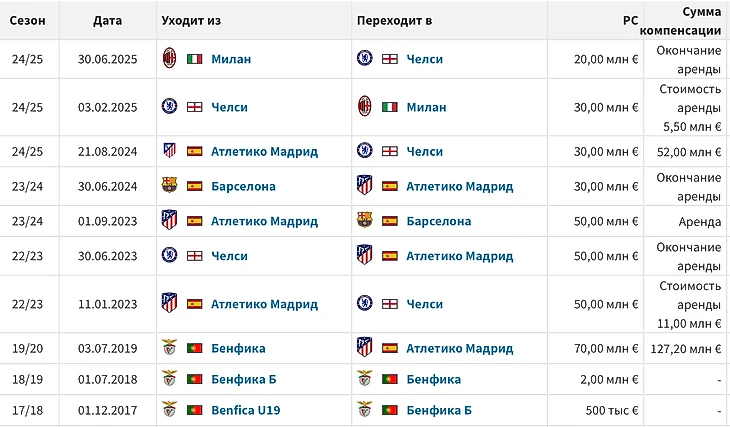Screen dimensions: 730x427
Task: Open the Барселона link in the 30.06.2024 row
Action: click(243, 186)
